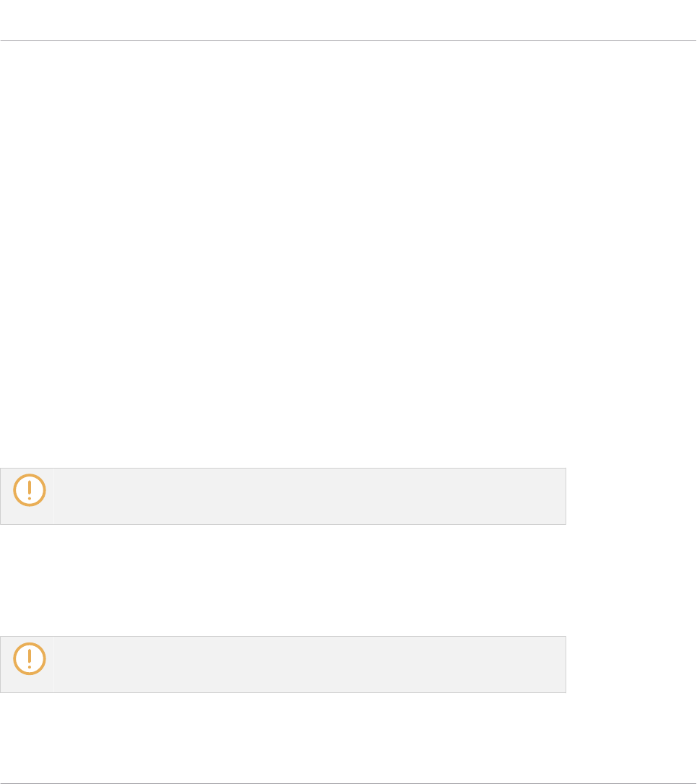Click the upper orange exclamation mark icon

pyautogui.click(x=29, y=489)
